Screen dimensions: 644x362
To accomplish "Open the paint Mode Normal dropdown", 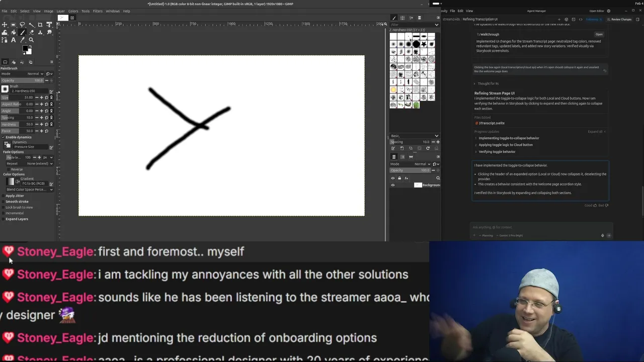I will click(22, 74).
